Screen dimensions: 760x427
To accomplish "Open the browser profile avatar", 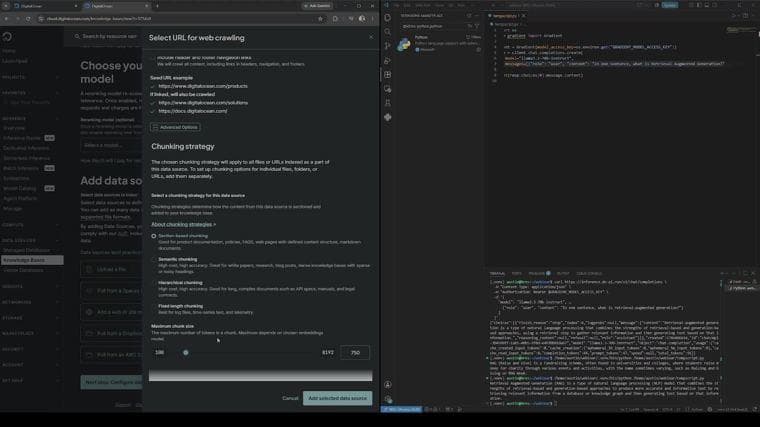I will click(x=362, y=19).
